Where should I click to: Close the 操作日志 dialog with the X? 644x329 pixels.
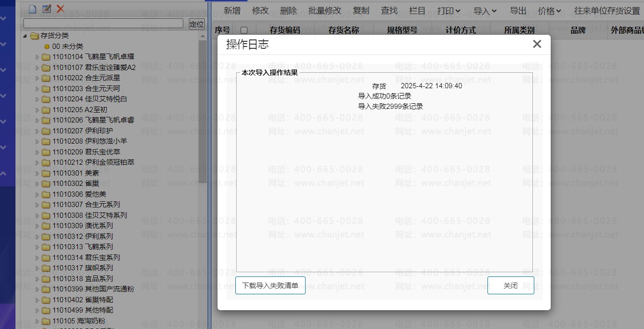(537, 44)
